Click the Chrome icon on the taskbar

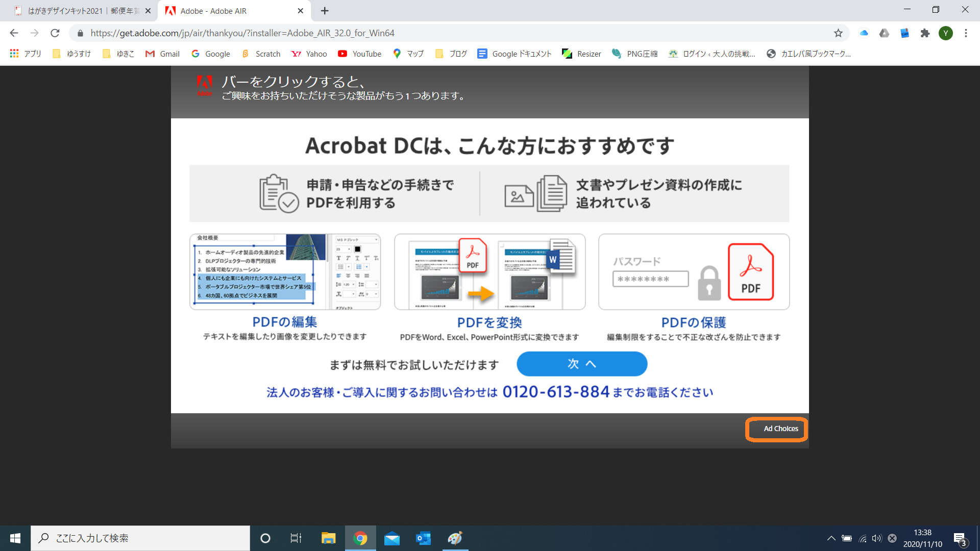coord(360,538)
